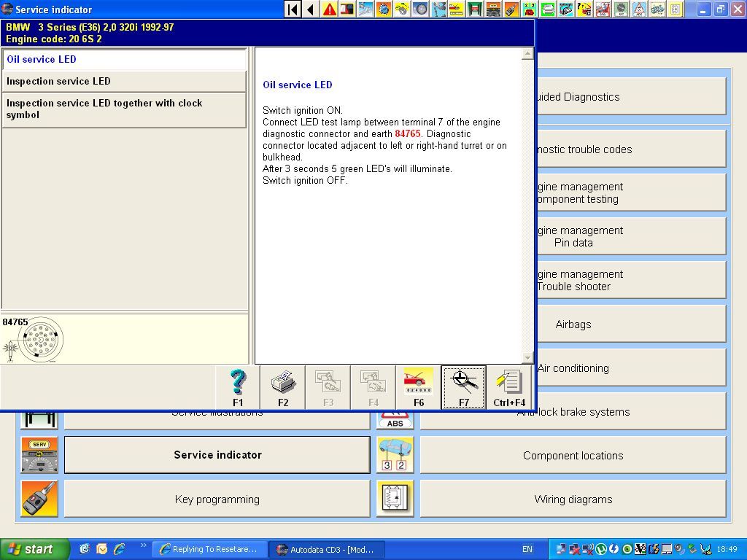
Task: Open the Key programming module
Action: 217,499
